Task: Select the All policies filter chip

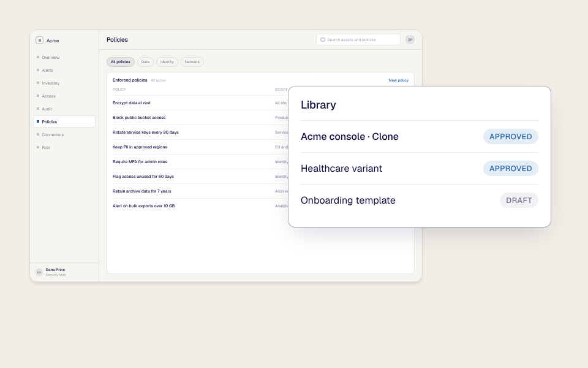Action: (x=121, y=62)
